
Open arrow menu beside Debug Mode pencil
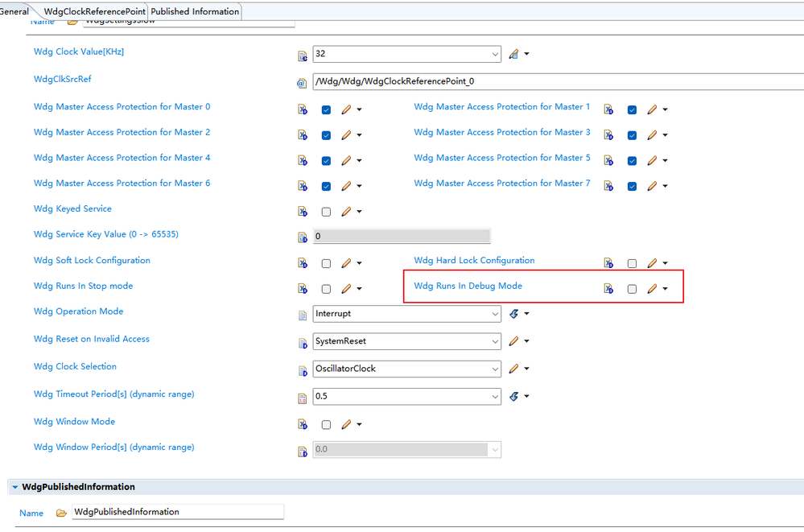click(665, 289)
